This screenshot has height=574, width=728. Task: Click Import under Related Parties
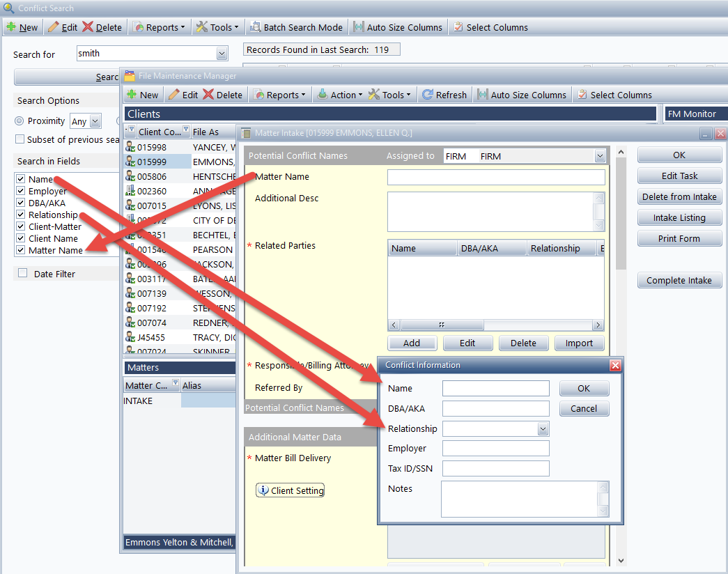point(579,343)
